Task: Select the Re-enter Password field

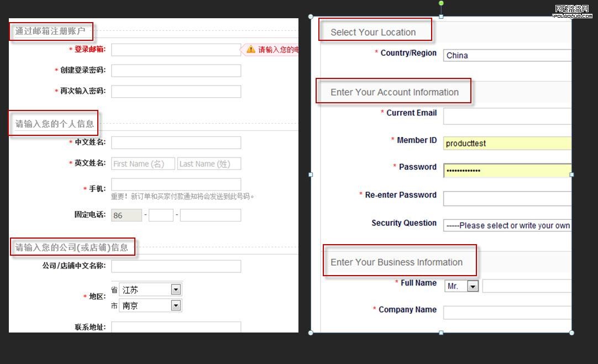Action: tap(507, 198)
